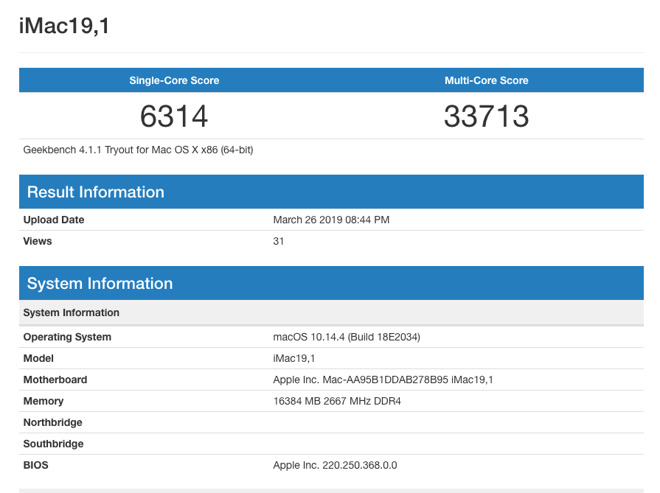Click the iMac19,1 page title heading
Viewport: 660px width, 493px height.
(64, 26)
